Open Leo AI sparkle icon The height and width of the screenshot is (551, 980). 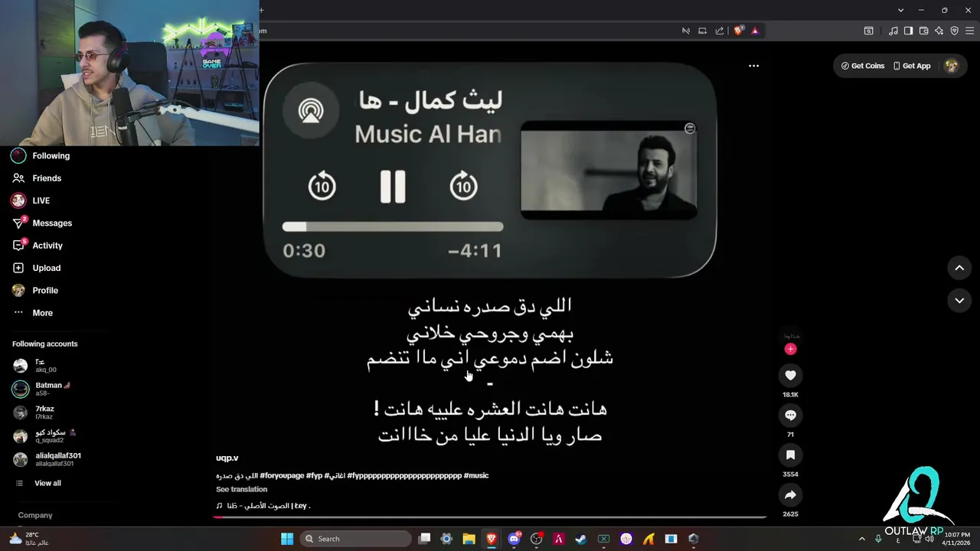[x=939, y=31]
